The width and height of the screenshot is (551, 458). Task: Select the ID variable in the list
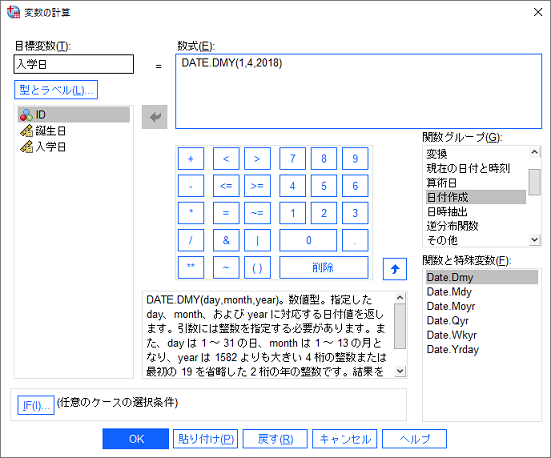pos(74,115)
